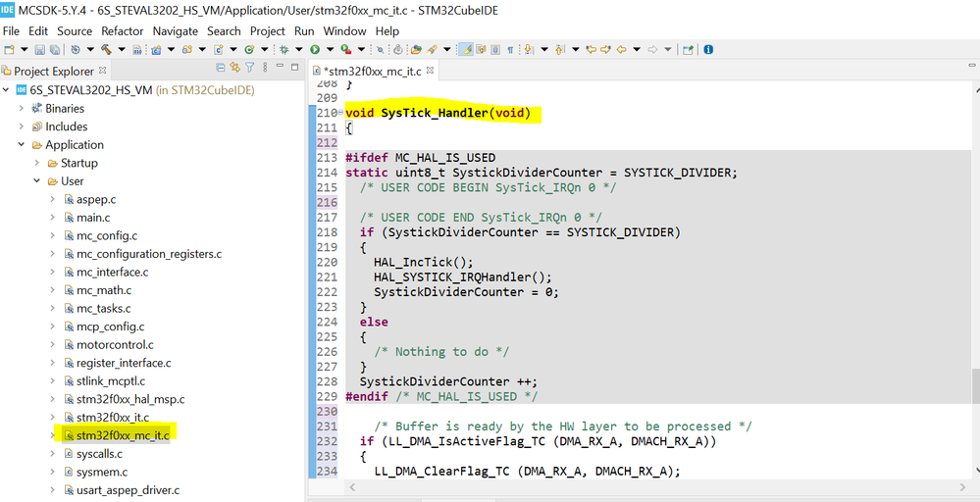Open the Project Explorer filter funnel icon
This screenshot has height=502, width=980.
coord(249,68)
